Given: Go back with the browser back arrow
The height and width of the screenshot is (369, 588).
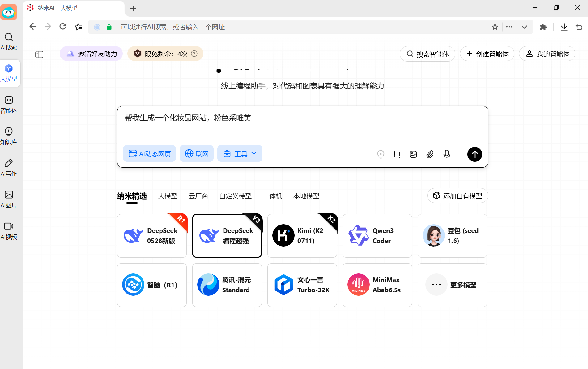Looking at the screenshot, I should pyautogui.click(x=33, y=27).
